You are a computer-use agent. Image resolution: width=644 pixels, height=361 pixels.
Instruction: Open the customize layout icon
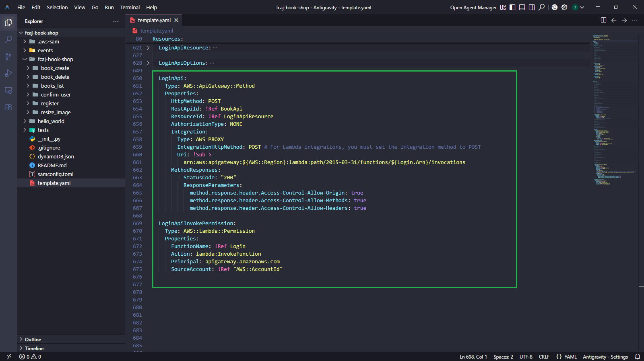point(503,7)
